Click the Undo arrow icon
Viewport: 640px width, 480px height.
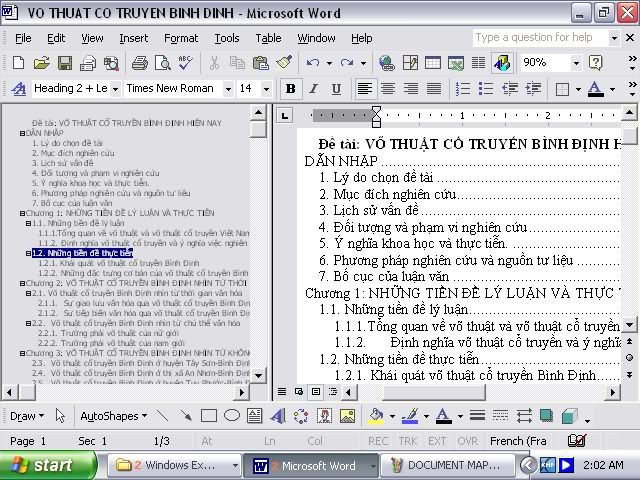point(313,63)
